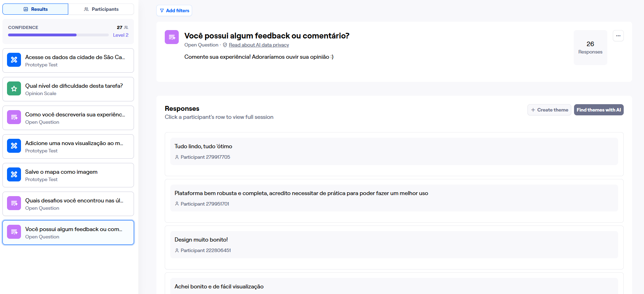Click the Level 2 confidence label
This screenshot has height=294, width=644.
coord(121,35)
